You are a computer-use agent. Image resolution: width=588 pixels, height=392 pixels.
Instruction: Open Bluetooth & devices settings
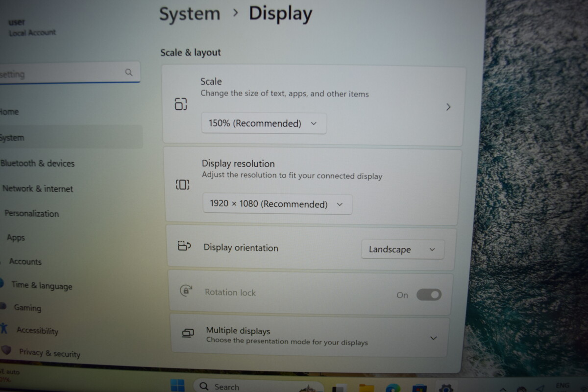(38, 163)
